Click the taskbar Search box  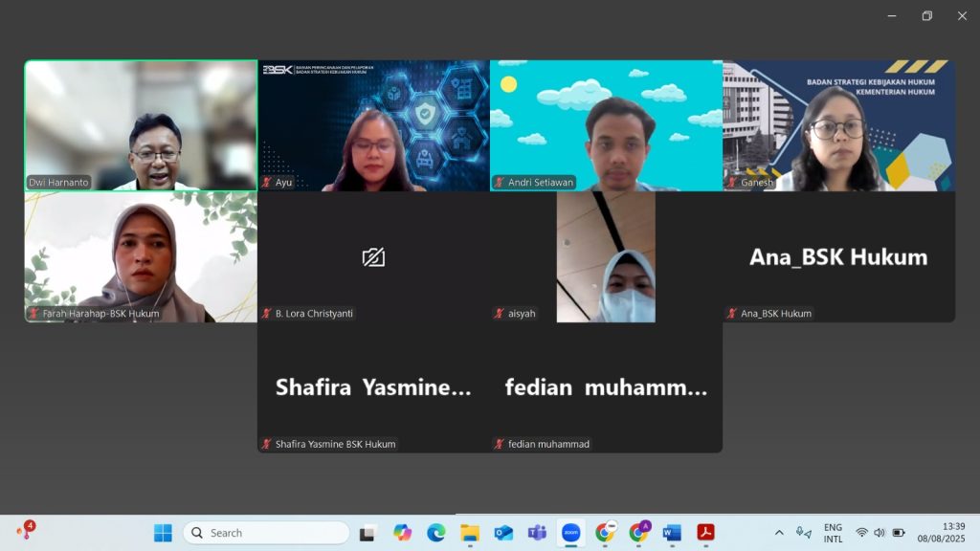click(266, 533)
